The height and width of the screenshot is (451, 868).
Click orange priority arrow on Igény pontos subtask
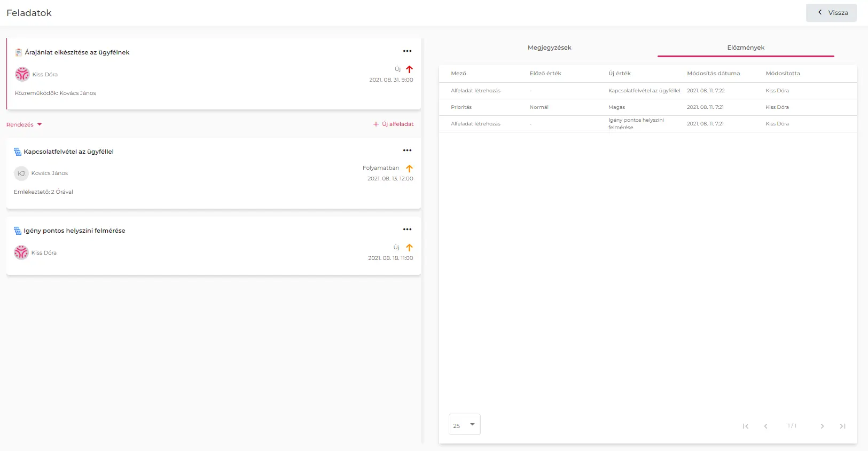coord(409,248)
